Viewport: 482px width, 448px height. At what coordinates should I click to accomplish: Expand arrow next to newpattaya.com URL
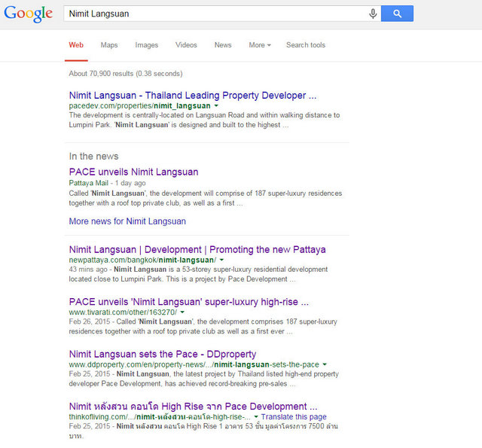point(221,260)
